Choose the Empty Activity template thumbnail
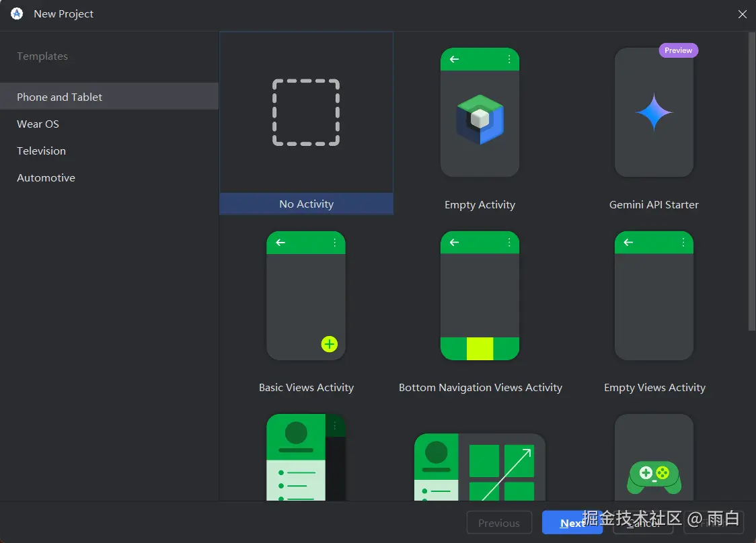This screenshot has height=543, width=756. click(x=480, y=112)
